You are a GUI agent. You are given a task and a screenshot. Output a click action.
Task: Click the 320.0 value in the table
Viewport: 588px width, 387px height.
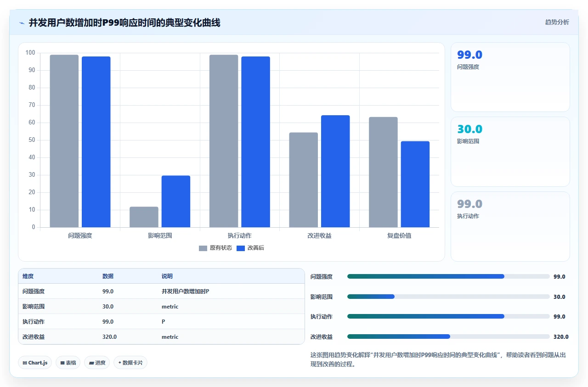[109, 337]
